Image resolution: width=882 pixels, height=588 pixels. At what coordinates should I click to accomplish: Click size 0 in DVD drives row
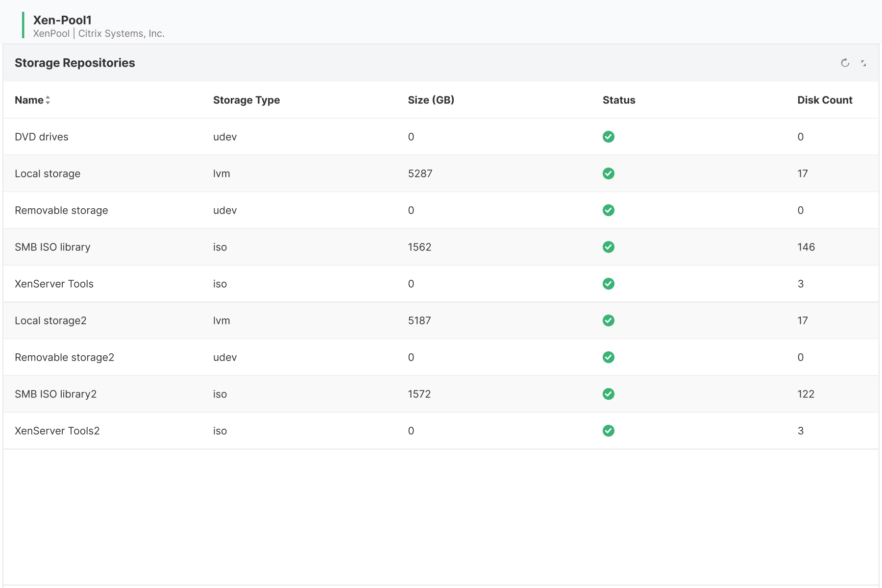[x=411, y=137]
